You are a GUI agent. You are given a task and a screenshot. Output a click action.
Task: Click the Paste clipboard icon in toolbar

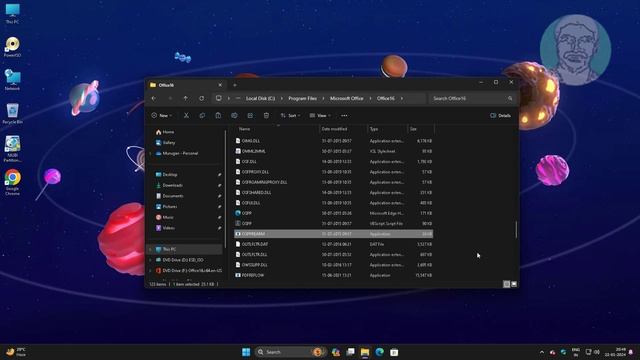218,116
